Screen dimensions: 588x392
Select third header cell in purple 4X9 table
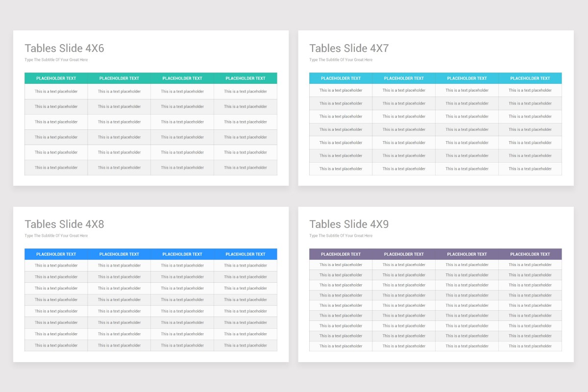[467, 254]
